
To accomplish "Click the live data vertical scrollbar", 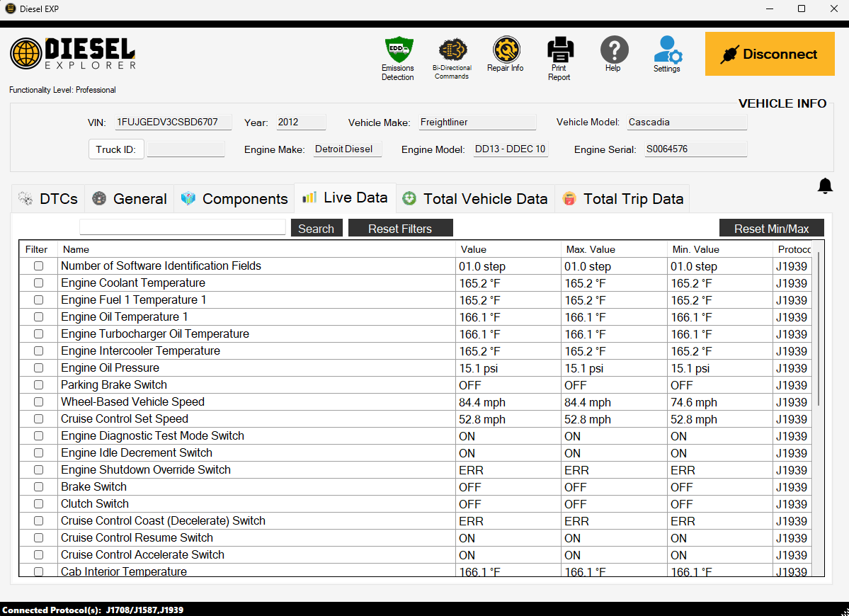I will (x=818, y=330).
